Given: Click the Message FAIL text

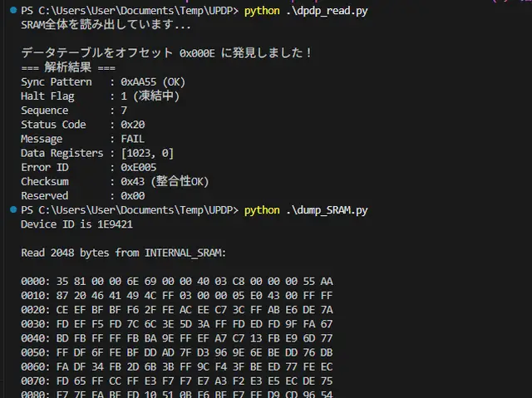Looking at the screenshot, I should 133,139.
